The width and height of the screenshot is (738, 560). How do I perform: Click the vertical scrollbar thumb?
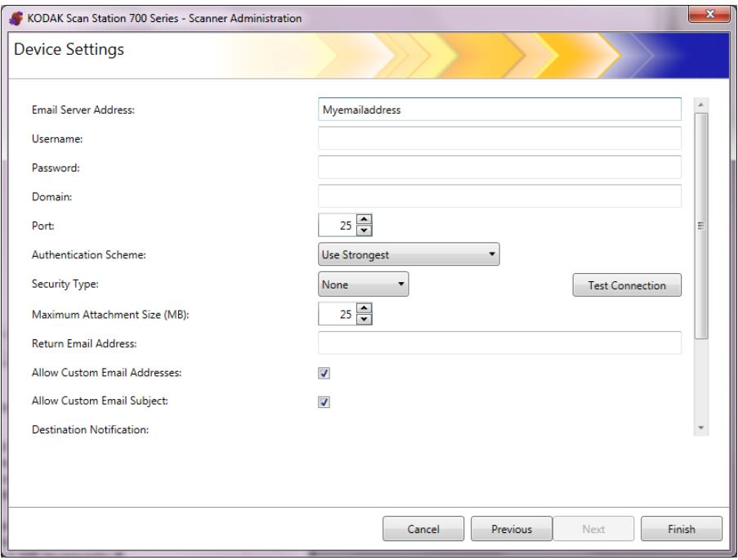701,226
